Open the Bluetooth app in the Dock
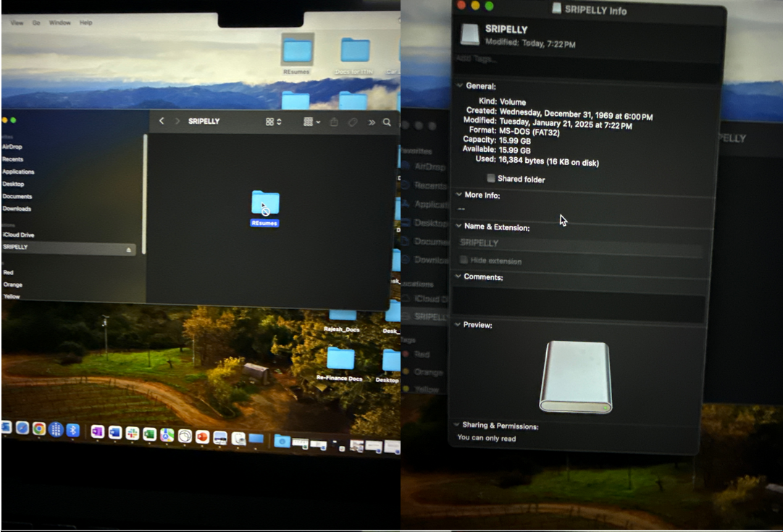The height and width of the screenshot is (532, 783). pyautogui.click(x=73, y=430)
